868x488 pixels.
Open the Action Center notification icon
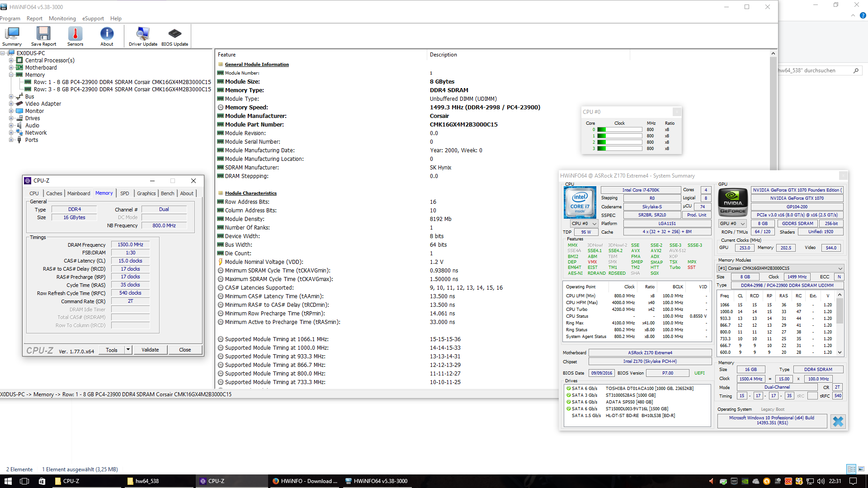point(853,481)
